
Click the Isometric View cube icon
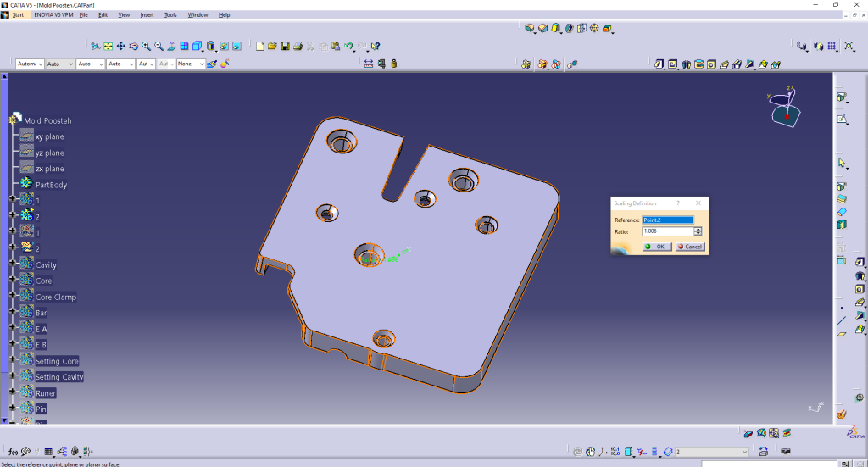pos(197,47)
